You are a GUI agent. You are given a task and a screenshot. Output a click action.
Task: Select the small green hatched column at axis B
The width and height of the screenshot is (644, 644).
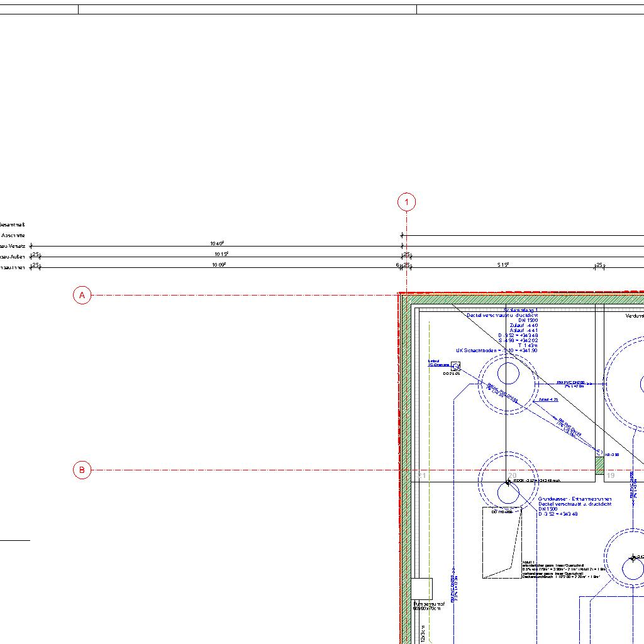pos(599,465)
